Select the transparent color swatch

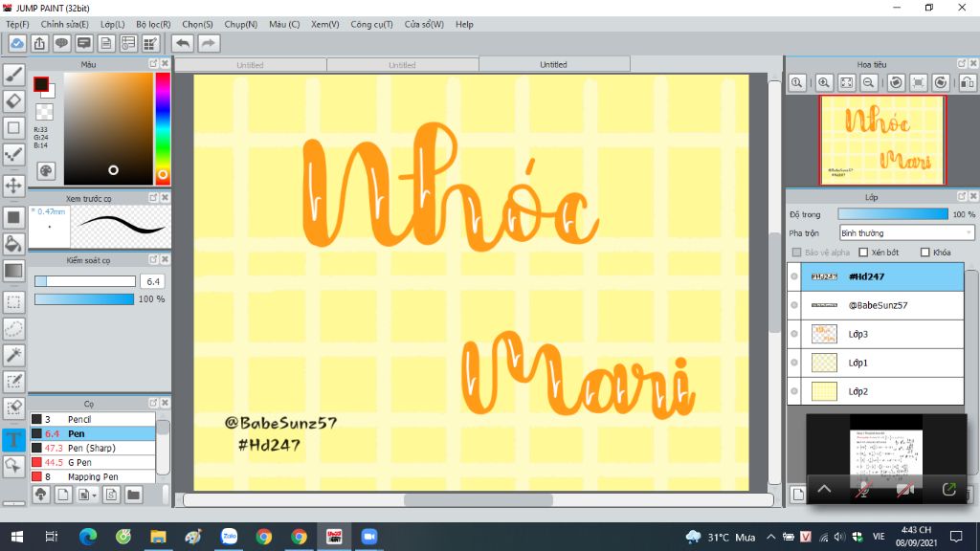44,112
